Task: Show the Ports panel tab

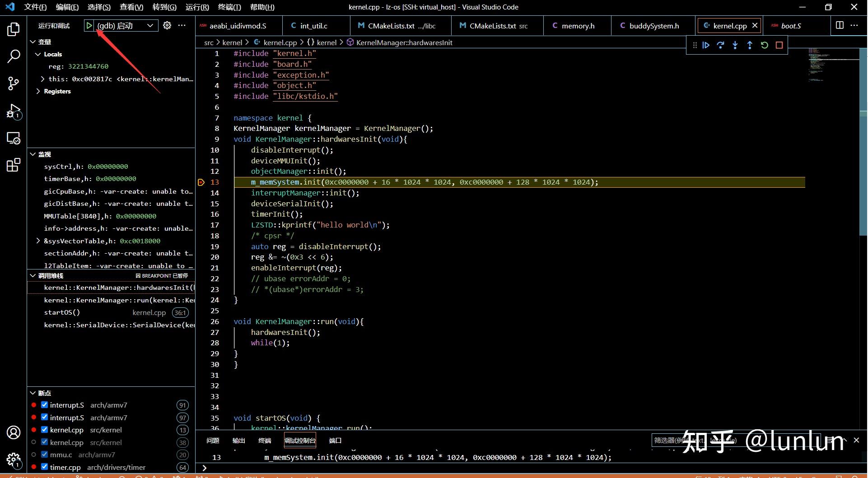Action: [335, 441]
